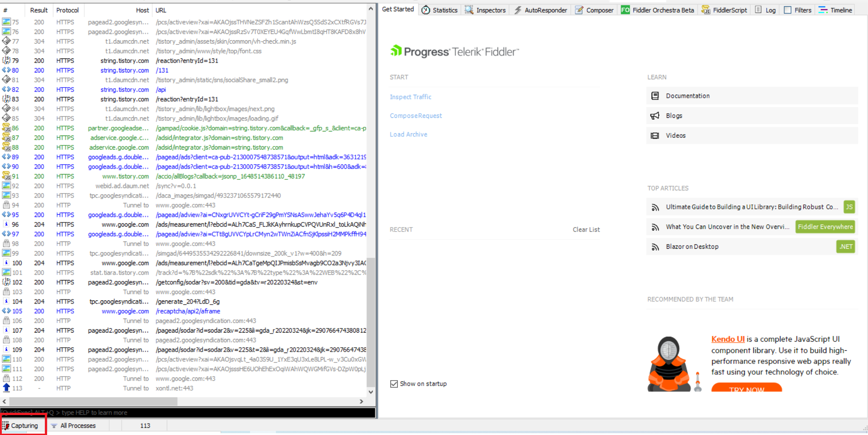The image size is (868, 435).
Task: Open Documentation in Learn section
Action: tap(752, 96)
